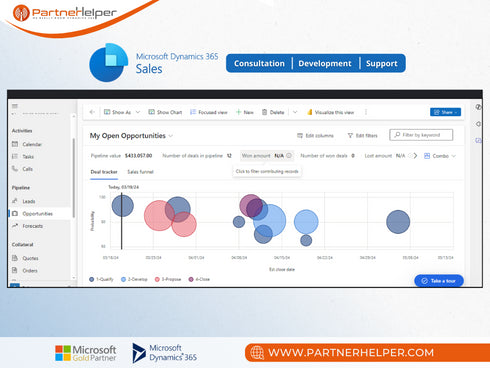Expand the Show As dropdown chevron
The height and width of the screenshot is (368, 490).
pos(138,112)
